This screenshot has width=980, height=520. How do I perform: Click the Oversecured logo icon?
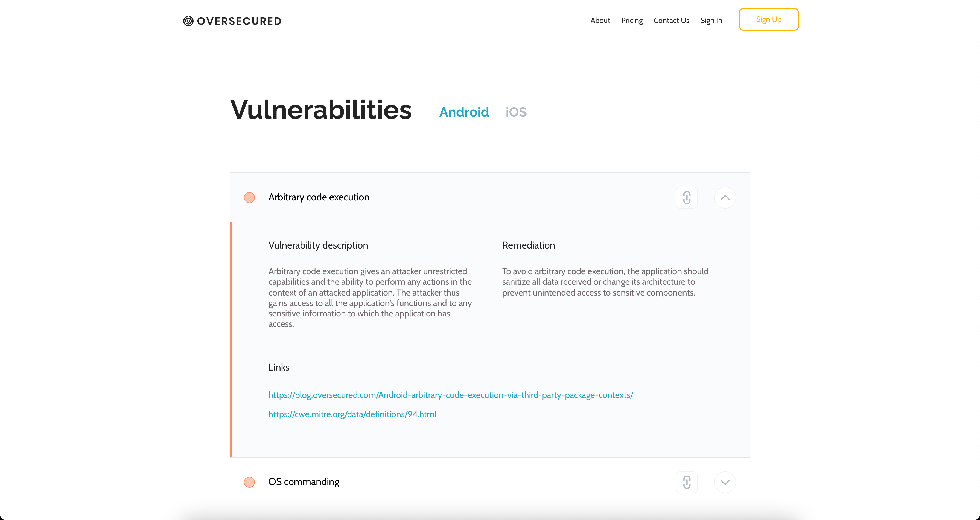[188, 21]
